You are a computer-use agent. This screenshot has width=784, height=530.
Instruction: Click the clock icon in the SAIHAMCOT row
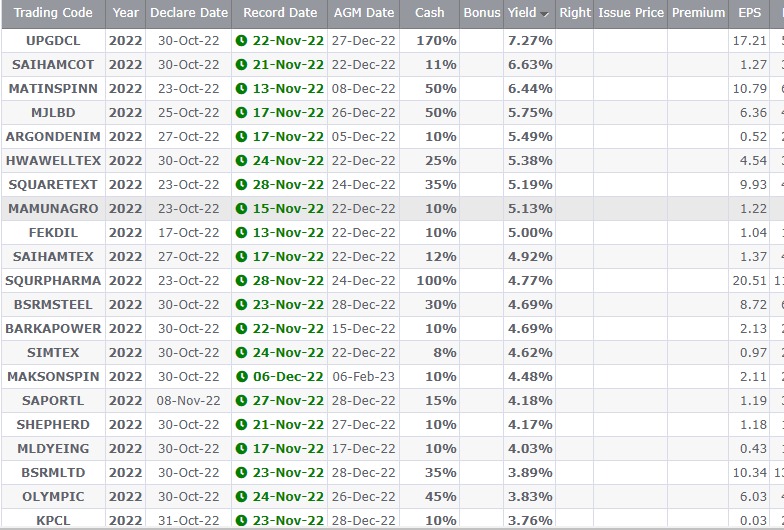click(x=241, y=65)
